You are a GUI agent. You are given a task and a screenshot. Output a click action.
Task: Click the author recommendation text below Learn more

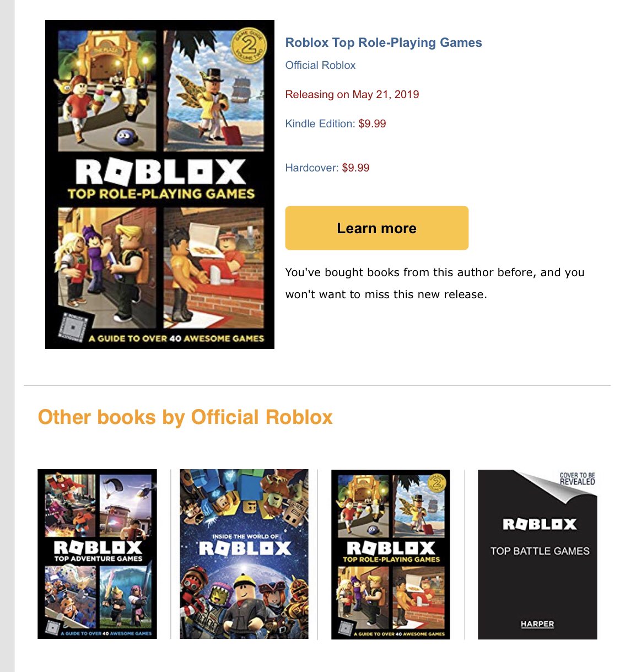435,283
